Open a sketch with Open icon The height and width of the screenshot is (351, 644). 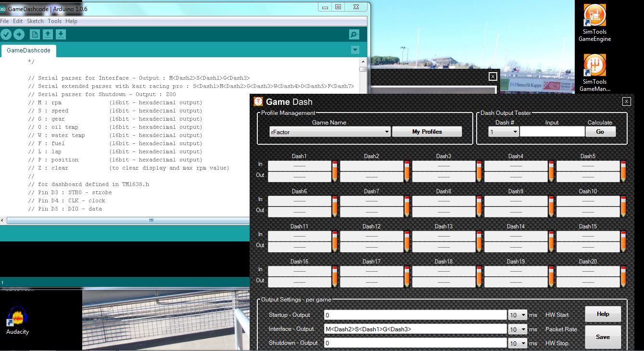48,34
